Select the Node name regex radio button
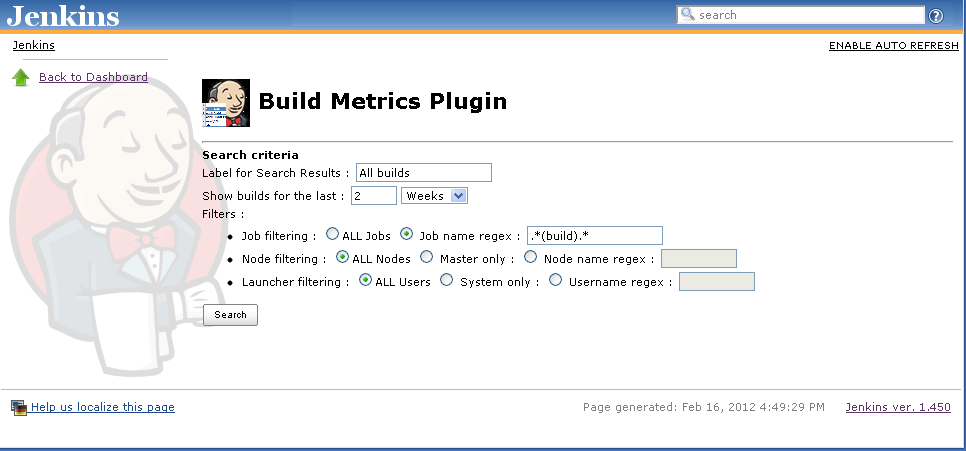The image size is (966, 451). point(530,256)
